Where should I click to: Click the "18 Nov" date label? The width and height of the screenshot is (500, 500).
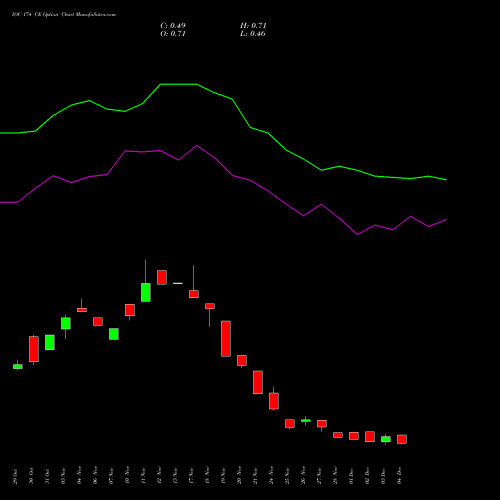tap(207, 476)
